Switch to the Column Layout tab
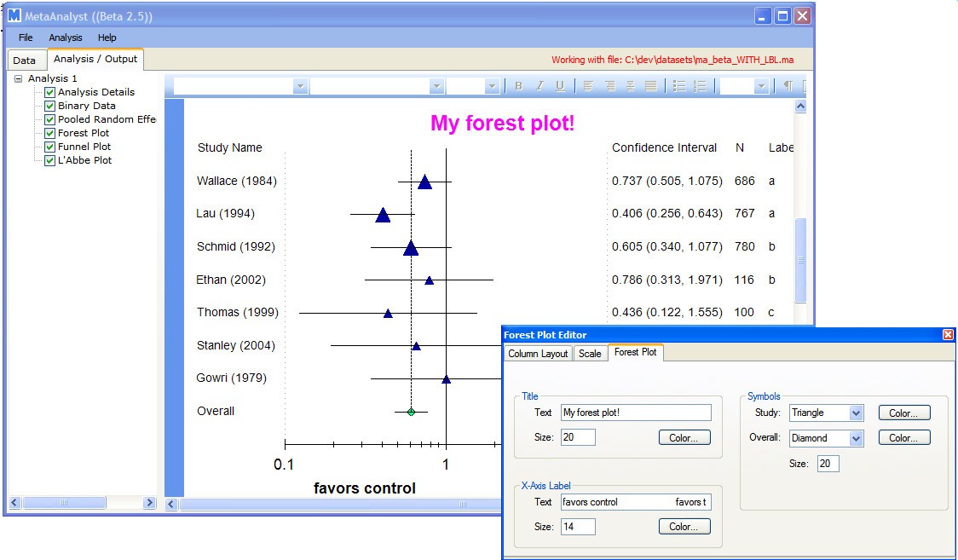This screenshot has width=958, height=560. point(538,354)
